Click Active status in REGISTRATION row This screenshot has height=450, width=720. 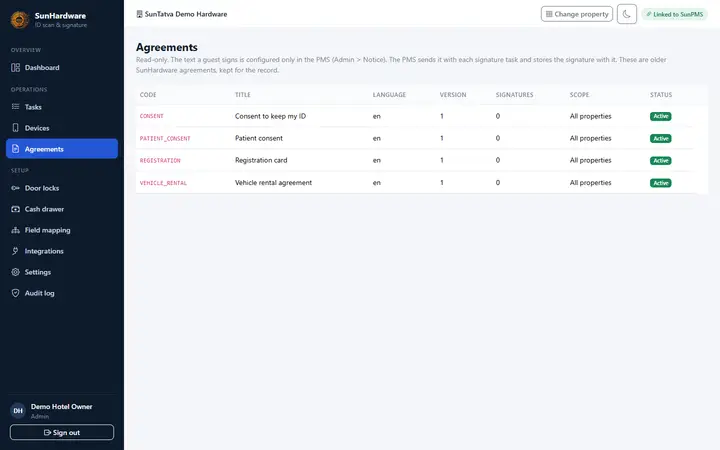click(661, 160)
